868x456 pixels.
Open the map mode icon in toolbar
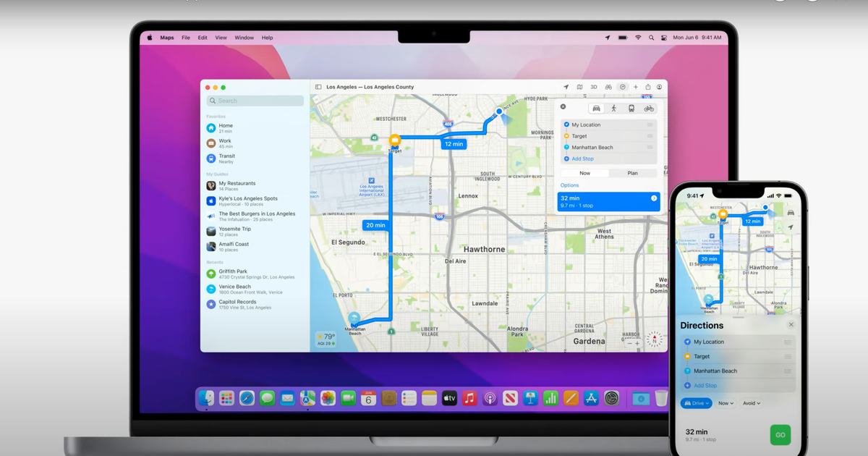579,87
